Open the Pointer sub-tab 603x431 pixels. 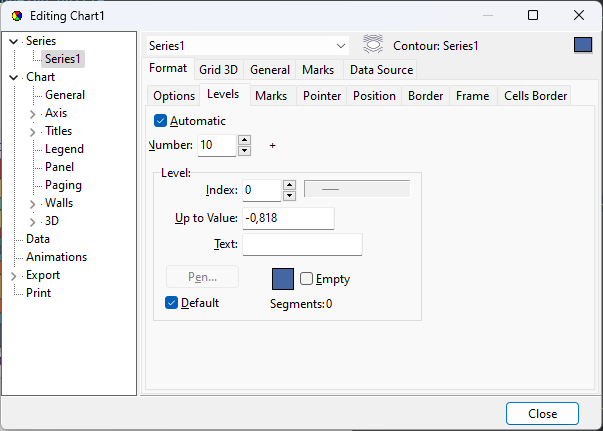tap(322, 96)
